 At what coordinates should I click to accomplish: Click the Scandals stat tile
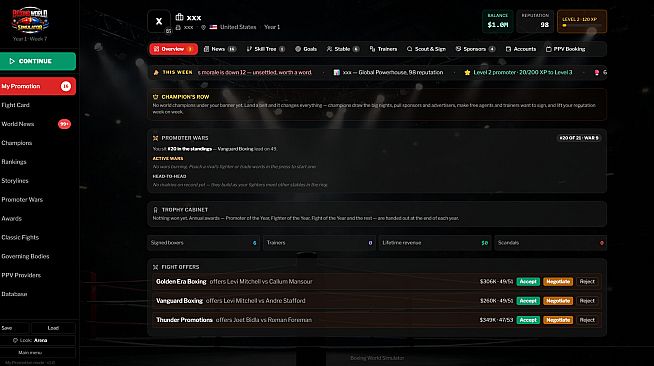551,243
